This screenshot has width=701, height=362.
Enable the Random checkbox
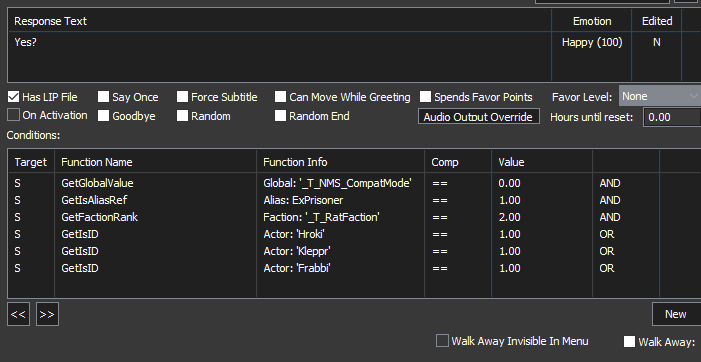point(182,115)
